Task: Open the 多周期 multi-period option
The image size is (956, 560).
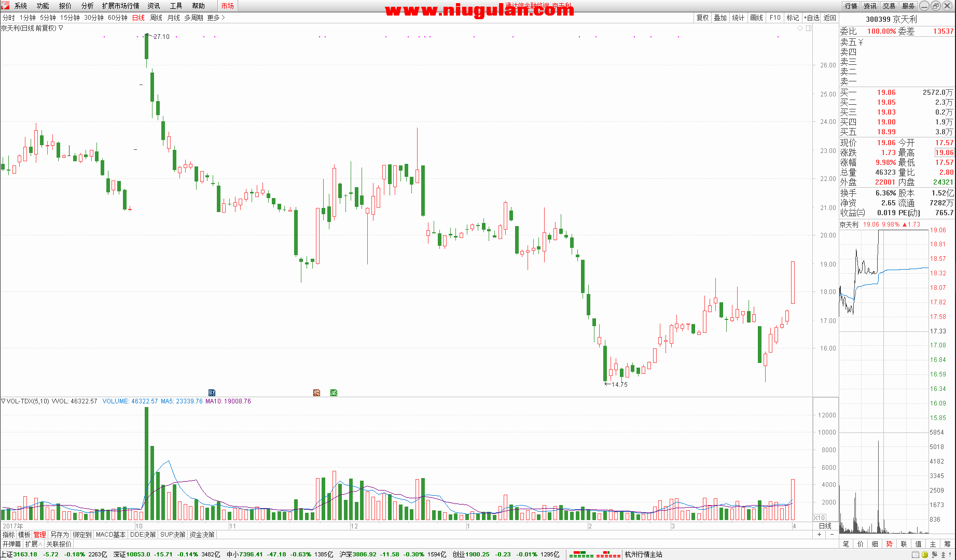Action: [194, 18]
